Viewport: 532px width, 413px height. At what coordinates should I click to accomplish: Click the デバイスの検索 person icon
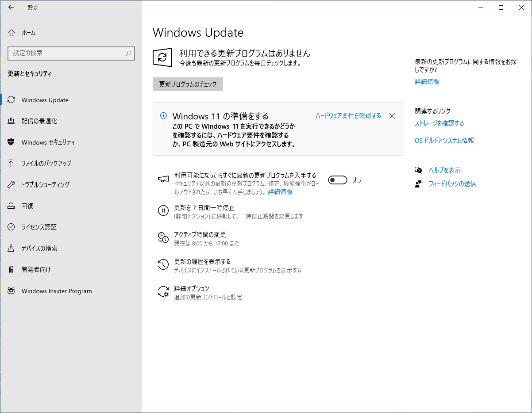tap(12, 248)
